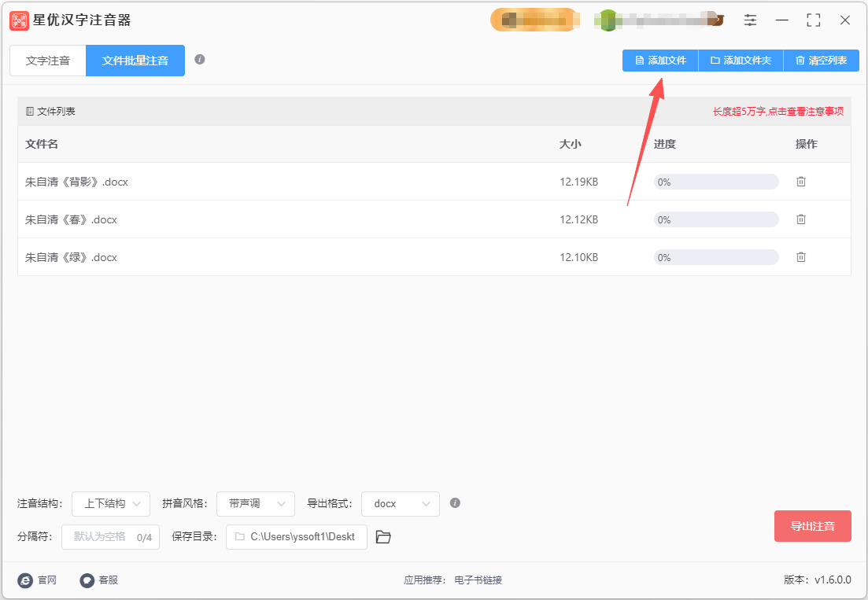Open the 官网 website icon

(25, 580)
